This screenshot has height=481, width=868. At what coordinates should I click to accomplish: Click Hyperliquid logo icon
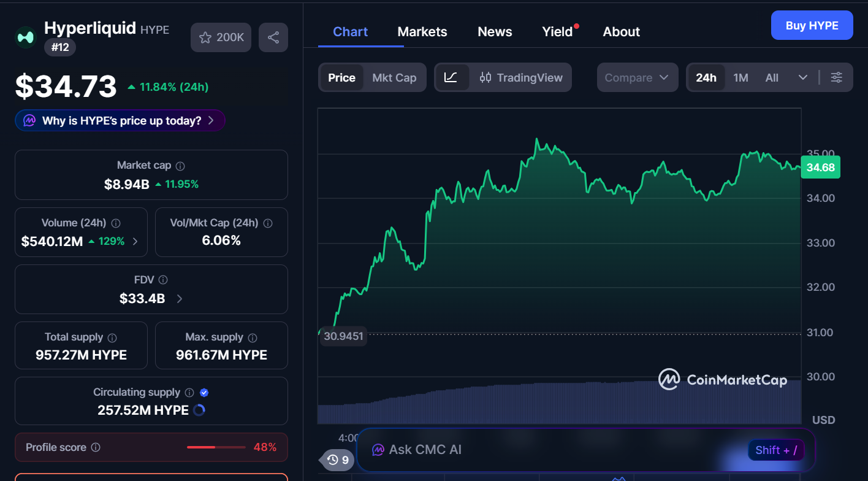(26, 37)
